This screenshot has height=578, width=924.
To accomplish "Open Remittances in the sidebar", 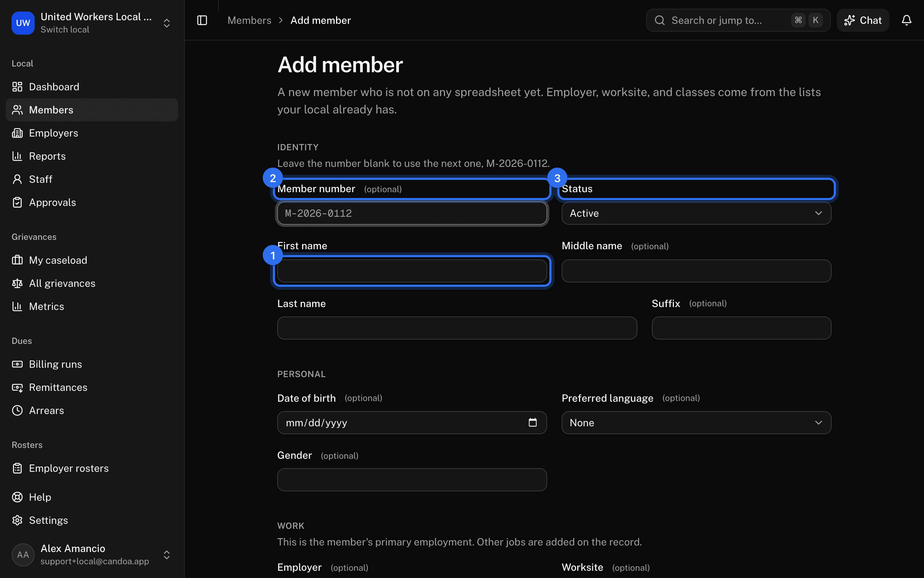I will [x=92, y=387].
